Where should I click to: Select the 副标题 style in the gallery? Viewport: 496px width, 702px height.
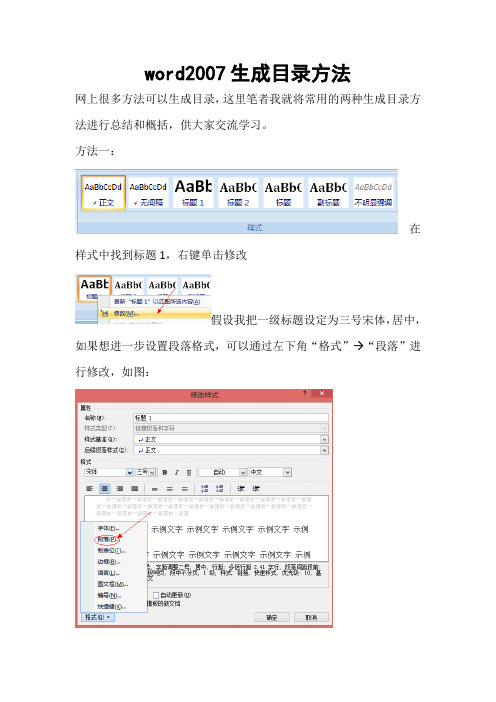click(x=328, y=193)
